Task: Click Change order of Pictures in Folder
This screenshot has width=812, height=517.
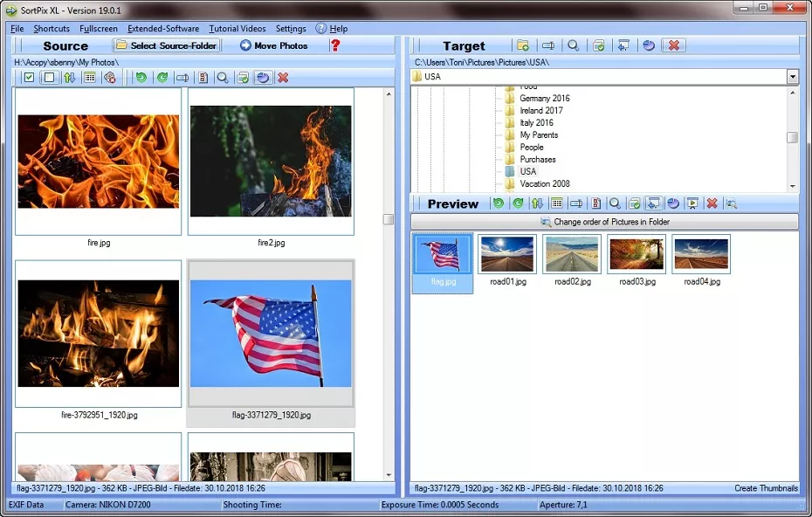Action: 604,222
